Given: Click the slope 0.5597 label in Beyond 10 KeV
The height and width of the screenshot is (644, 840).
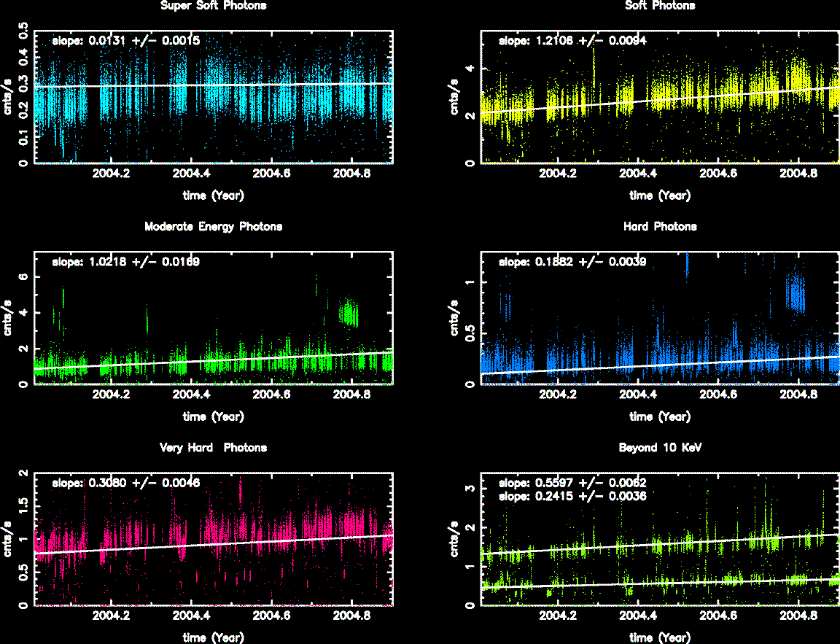Looking at the screenshot, I should (x=572, y=483).
